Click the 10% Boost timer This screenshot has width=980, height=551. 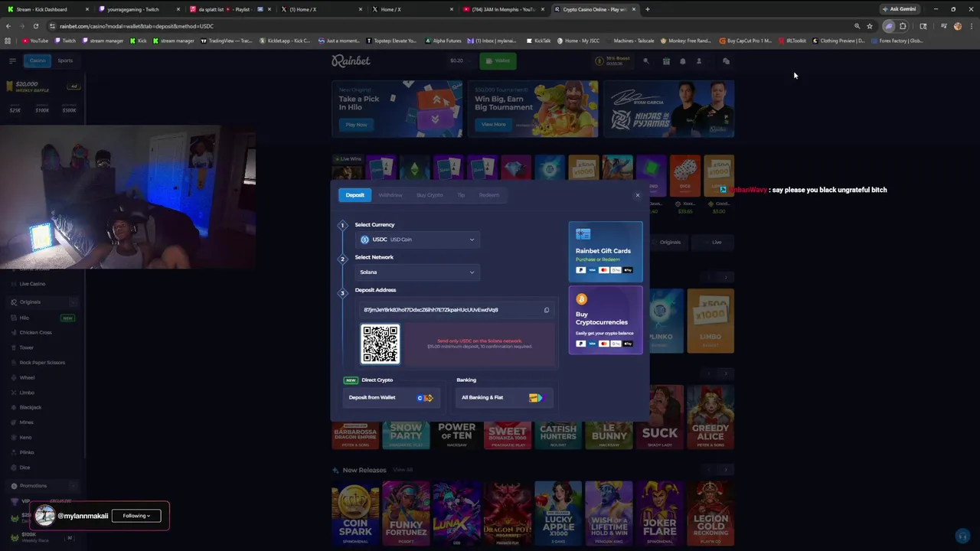(x=613, y=60)
